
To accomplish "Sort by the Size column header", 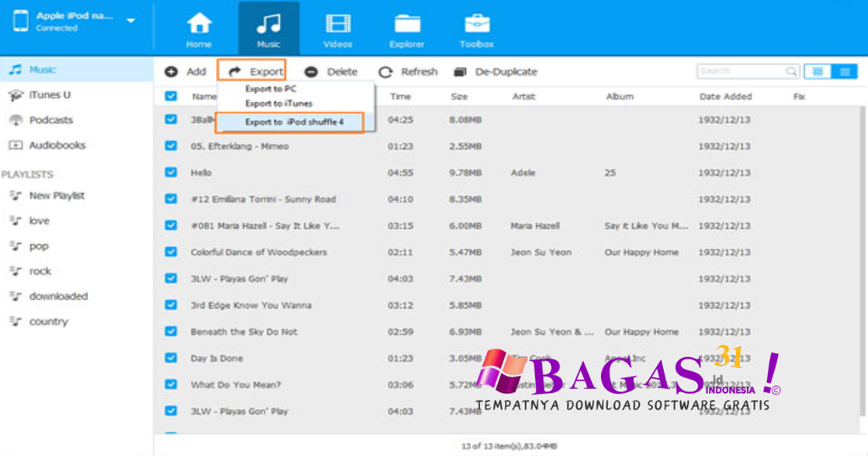I will pos(459,97).
